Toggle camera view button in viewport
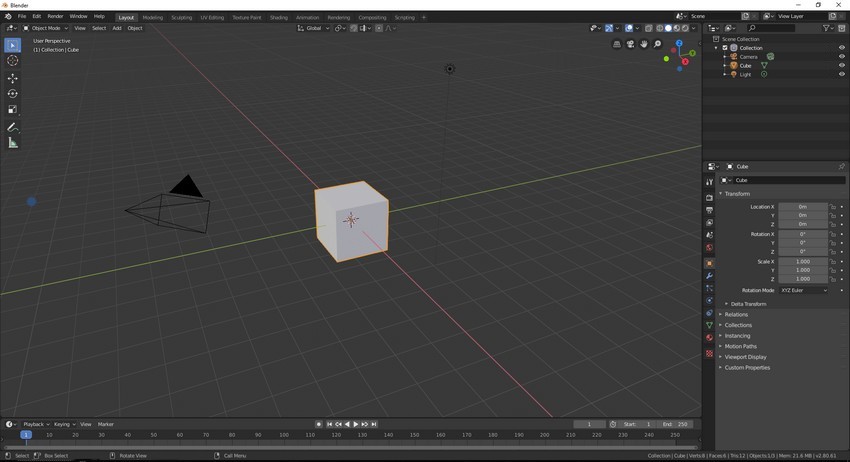Viewport: 850px width, 462px height. (630, 44)
